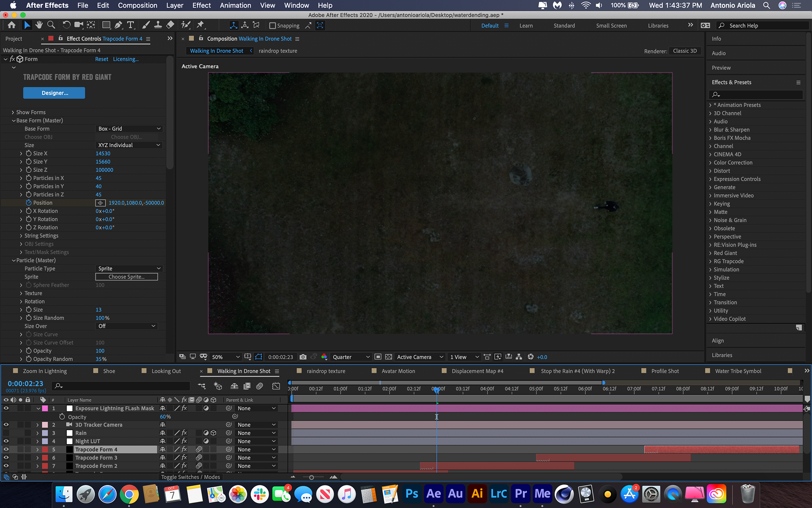Image resolution: width=812 pixels, height=508 pixels.
Task: Select the Rectangle shape tool
Action: coord(106,25)
